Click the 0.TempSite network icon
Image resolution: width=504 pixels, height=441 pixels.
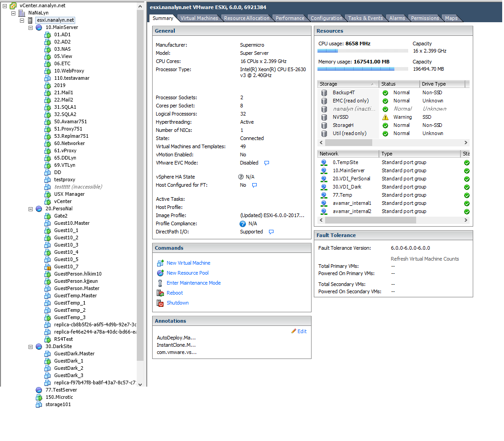coord(324,163)
